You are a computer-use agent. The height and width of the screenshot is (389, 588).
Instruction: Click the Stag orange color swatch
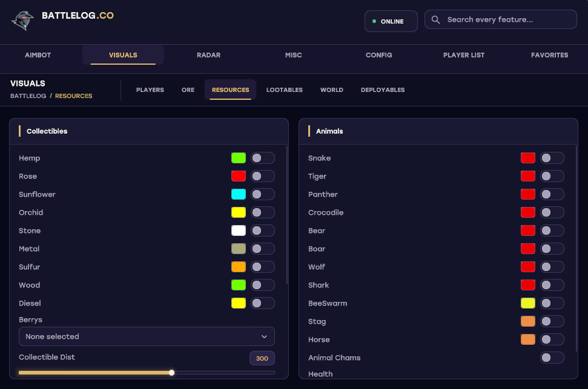528,321
